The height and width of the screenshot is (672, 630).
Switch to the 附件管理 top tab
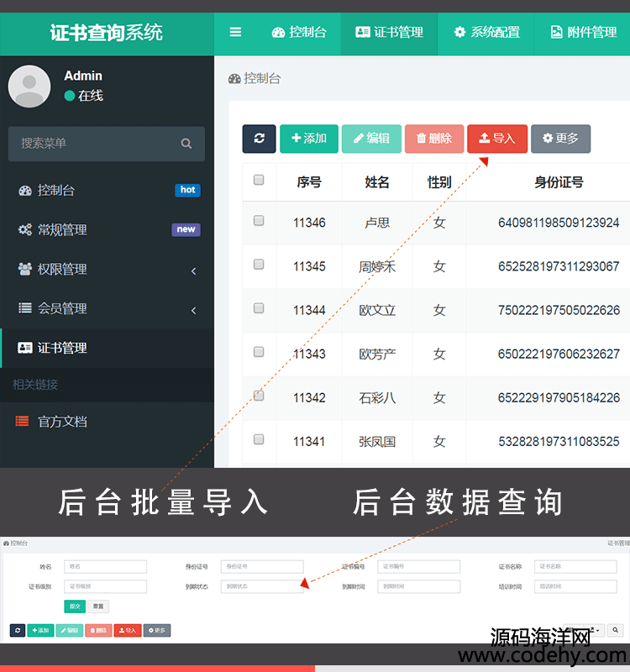pos(583,32)
